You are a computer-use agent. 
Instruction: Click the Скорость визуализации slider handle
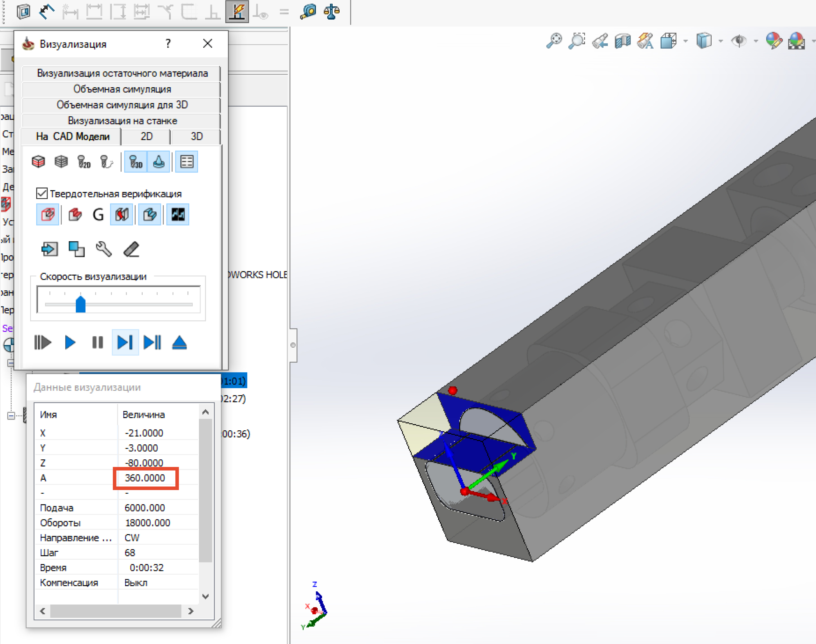click(80, 304)
